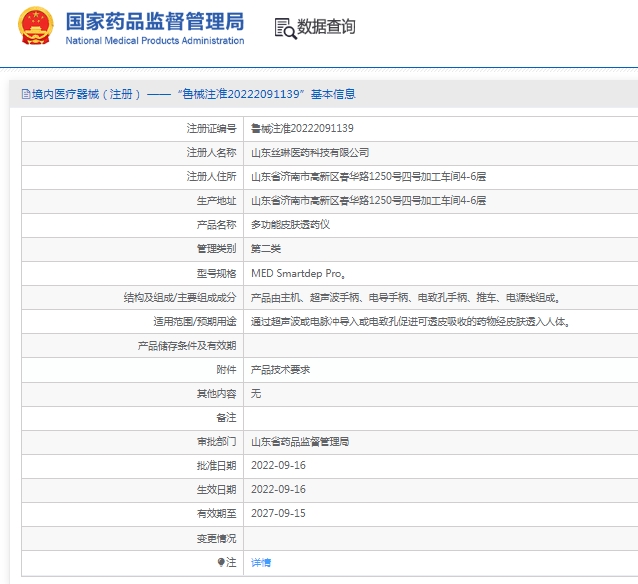This screenshot has height=584, width=638.
Task: Select 山东丝琳医药科技有限公司 cell
Action: 310,153
